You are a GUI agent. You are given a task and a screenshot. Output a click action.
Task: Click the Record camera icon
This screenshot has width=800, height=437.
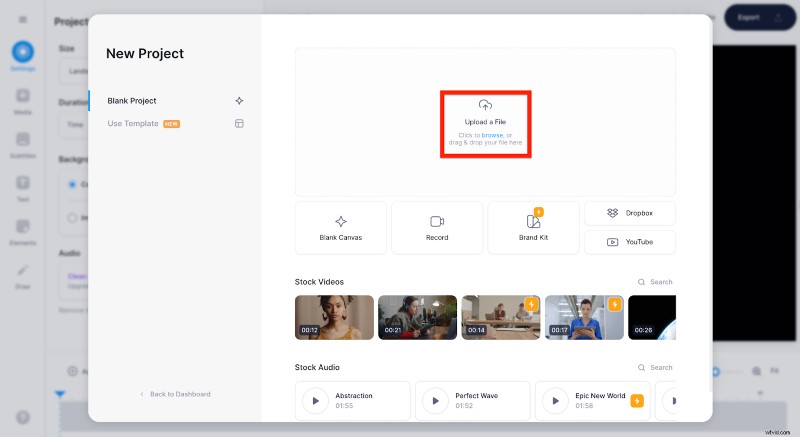pyautogui.click(x=437, y=221)
